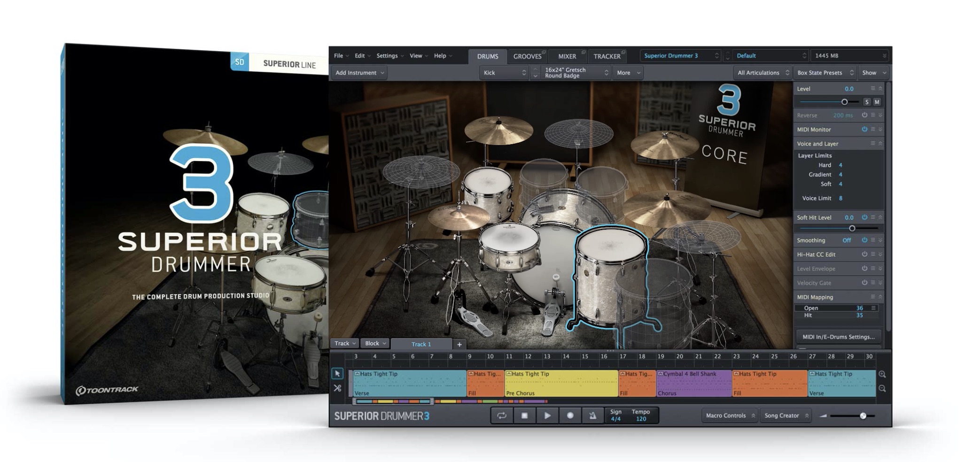
Task: Zoom out on the timeline
Action: pyautogui.click(x=882, y=388)
